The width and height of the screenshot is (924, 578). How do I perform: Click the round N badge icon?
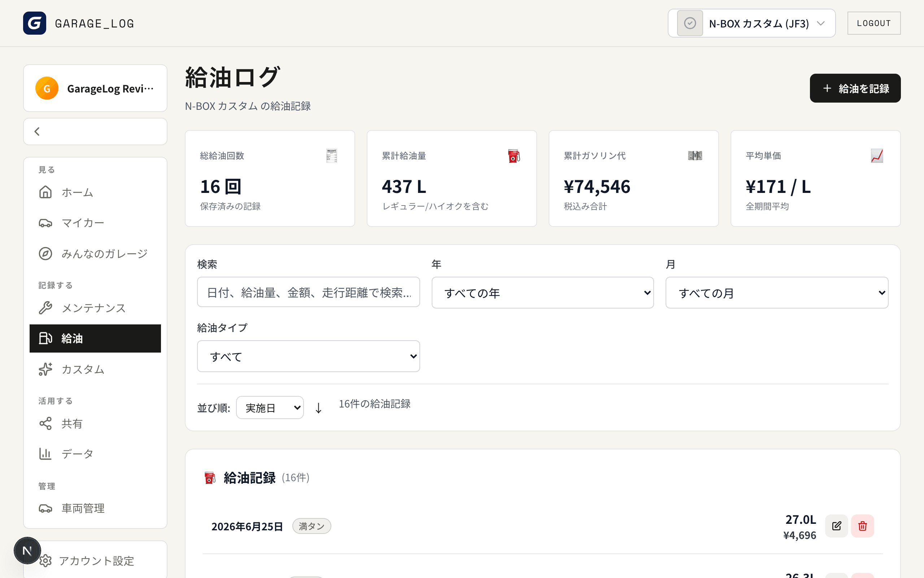(27, 551)
